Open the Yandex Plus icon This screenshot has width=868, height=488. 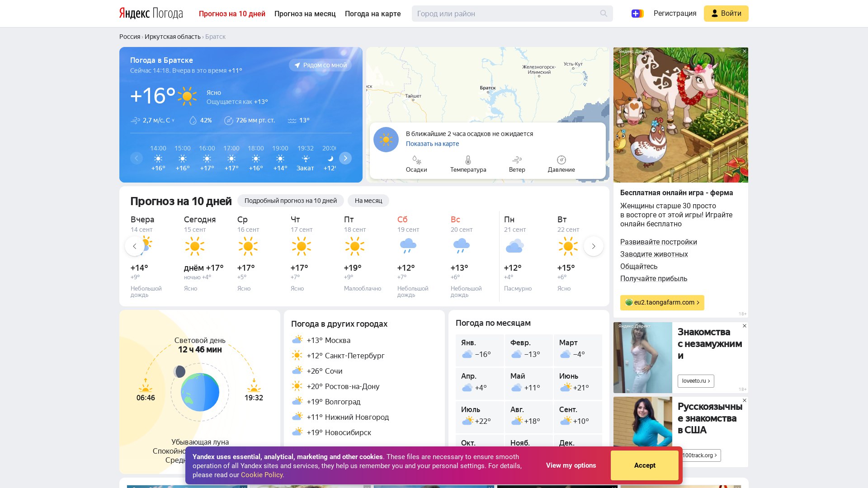[637, 14]
